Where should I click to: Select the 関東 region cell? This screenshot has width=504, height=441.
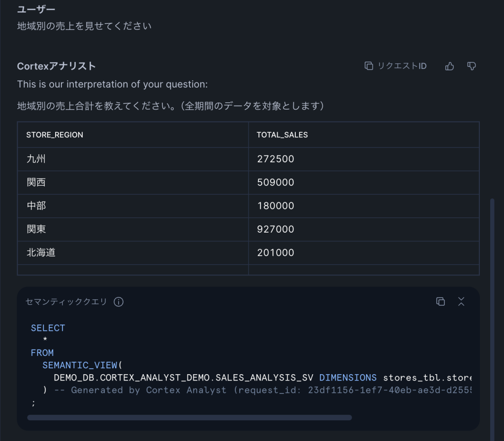pos(36,229)
